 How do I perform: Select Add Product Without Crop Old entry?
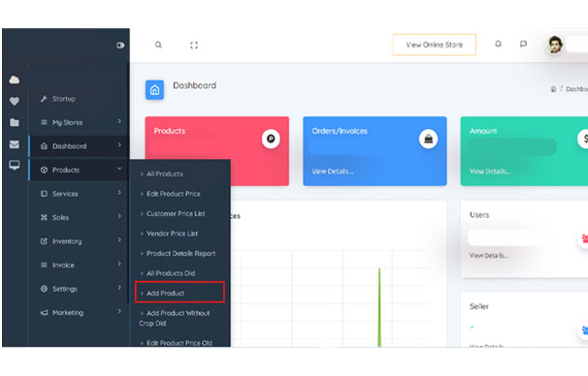[x=175, y=318]
